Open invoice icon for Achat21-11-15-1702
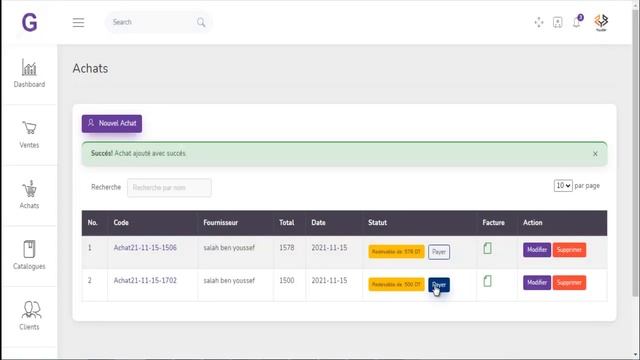 click(x=487, y=281)
